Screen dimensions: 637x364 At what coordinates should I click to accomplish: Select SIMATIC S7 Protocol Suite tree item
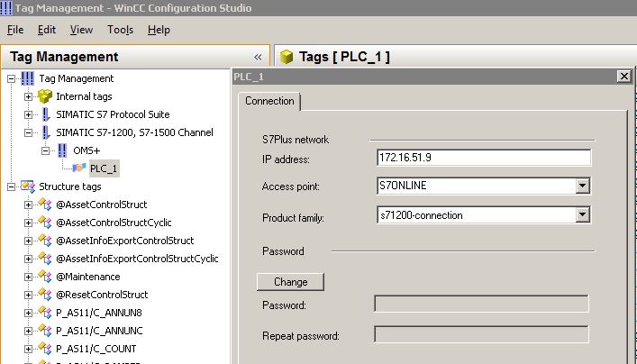[x=113, y=114]
